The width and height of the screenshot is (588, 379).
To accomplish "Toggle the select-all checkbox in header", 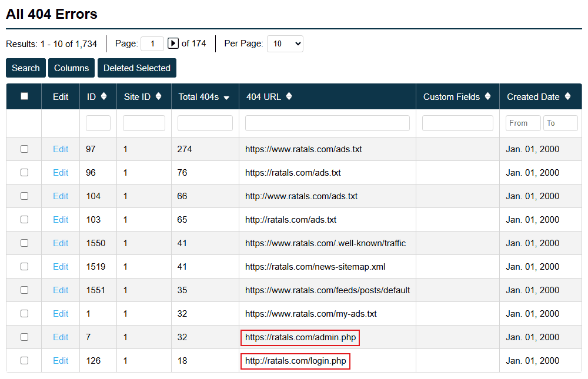I will point(24,96).
